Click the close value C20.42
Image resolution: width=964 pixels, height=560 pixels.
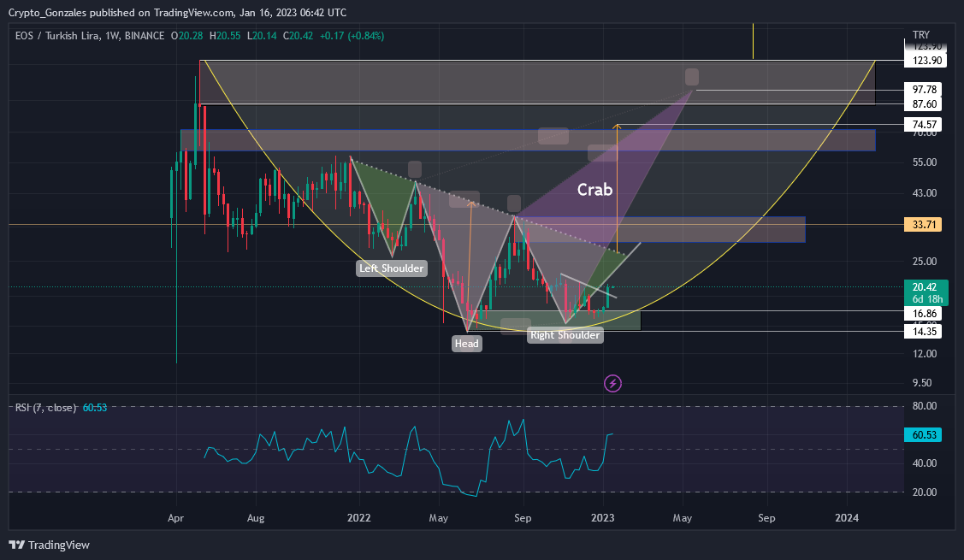tap(299, 36)
